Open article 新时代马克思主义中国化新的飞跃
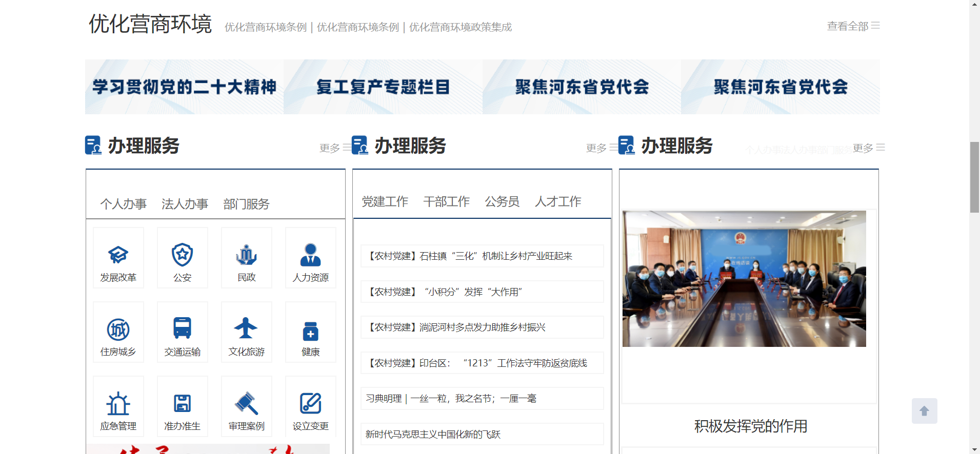The image size is (980, 454). click(x=482, y=434)
